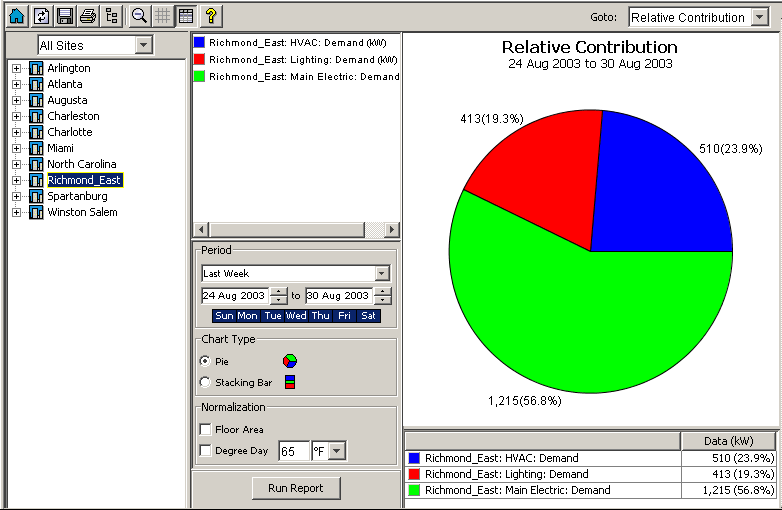Click the degree day temperature field showing 65
Screen dimensions: 782x510
point(293,451)
